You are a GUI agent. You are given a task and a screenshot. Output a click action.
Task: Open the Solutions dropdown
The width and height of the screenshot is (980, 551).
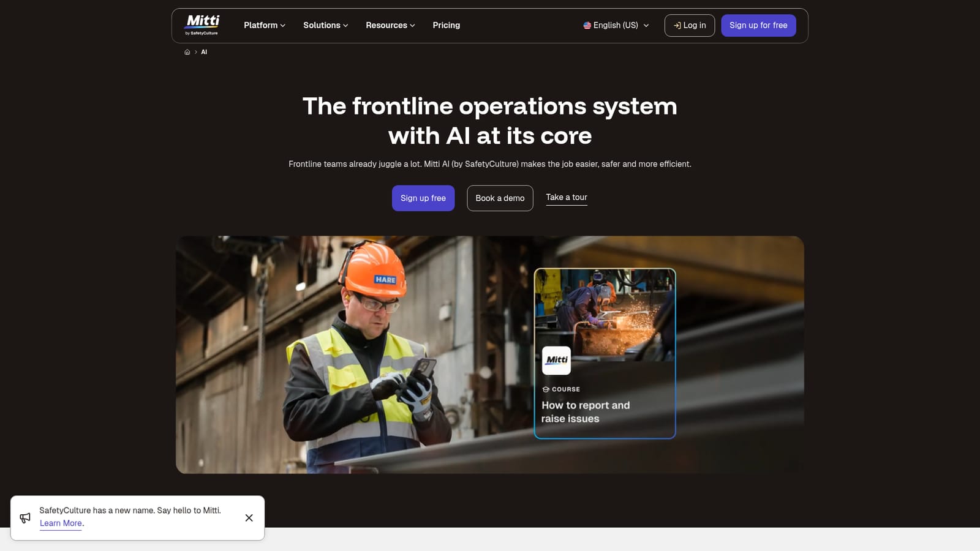pyautogui.click(x=326, y=25)
